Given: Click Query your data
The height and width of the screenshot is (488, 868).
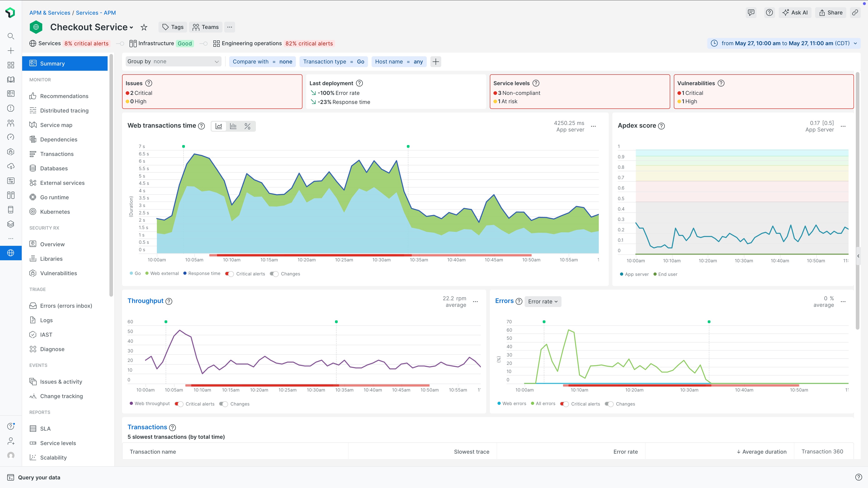Looking at the screenshot, I should pos(39,477).
